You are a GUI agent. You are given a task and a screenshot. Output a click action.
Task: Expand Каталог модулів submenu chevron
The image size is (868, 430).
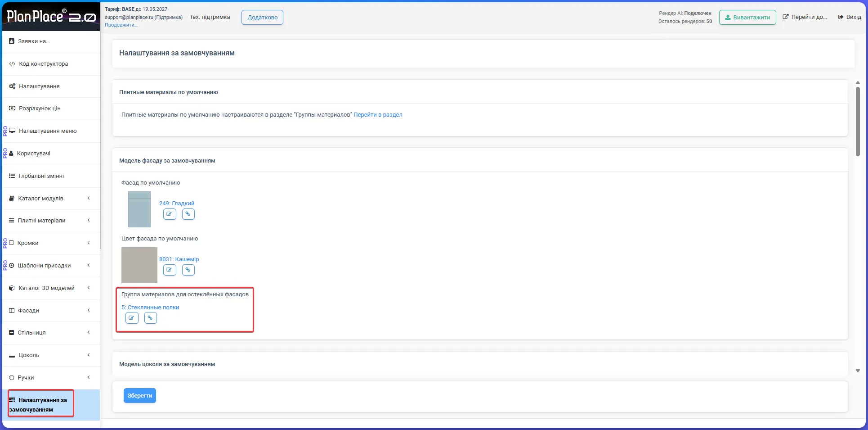pos(89,198)
